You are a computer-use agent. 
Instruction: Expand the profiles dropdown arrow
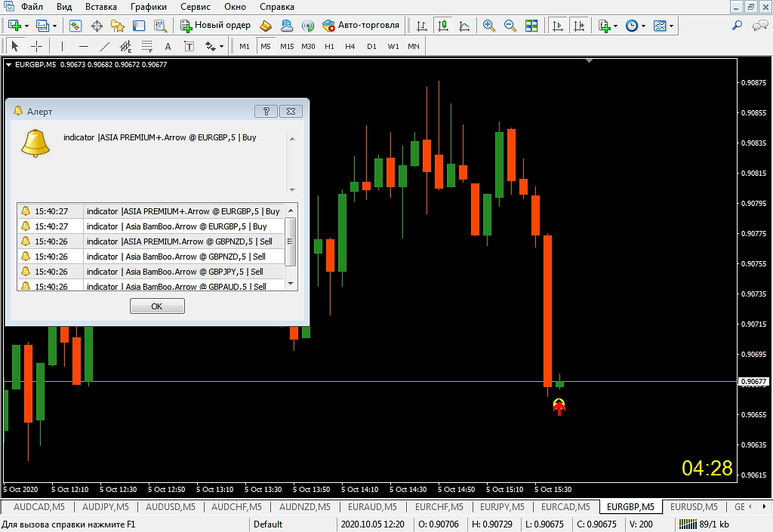click(x=54, y=26)
